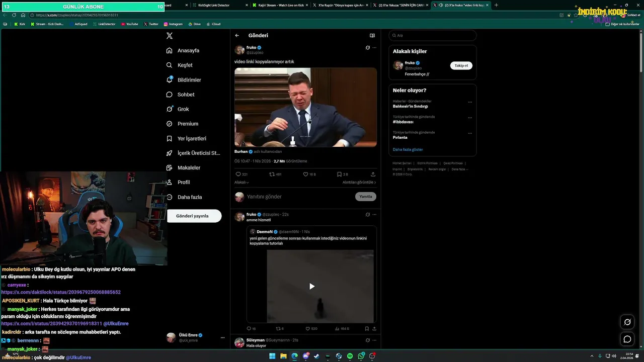Click the back arrow beside Gönderi

237,36
